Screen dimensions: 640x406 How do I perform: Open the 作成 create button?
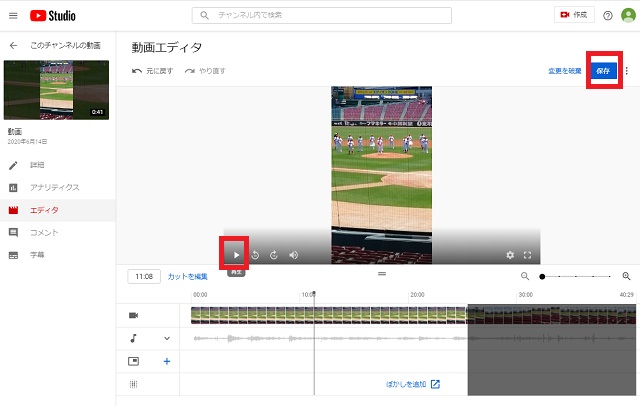[574, 15]
